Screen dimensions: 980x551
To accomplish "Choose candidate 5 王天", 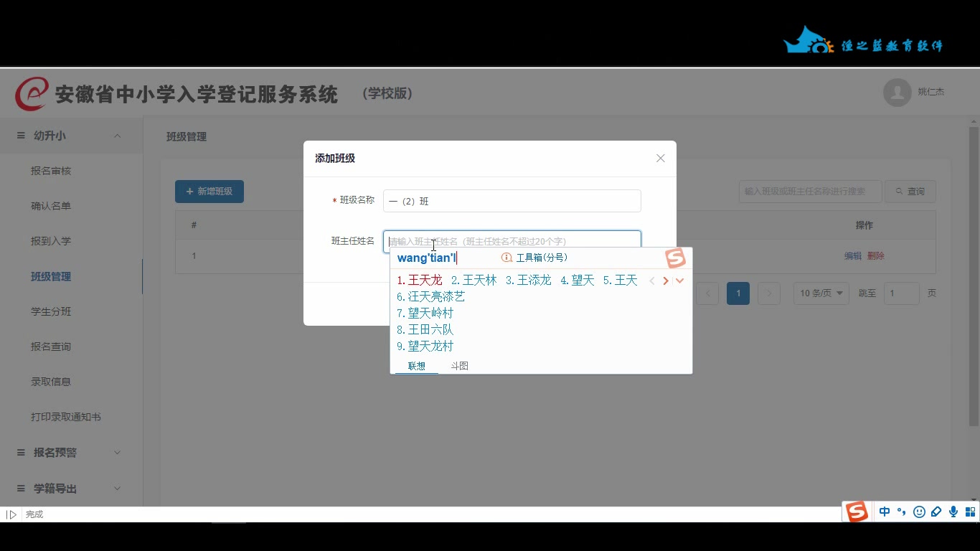I will (x=621, y=281).
